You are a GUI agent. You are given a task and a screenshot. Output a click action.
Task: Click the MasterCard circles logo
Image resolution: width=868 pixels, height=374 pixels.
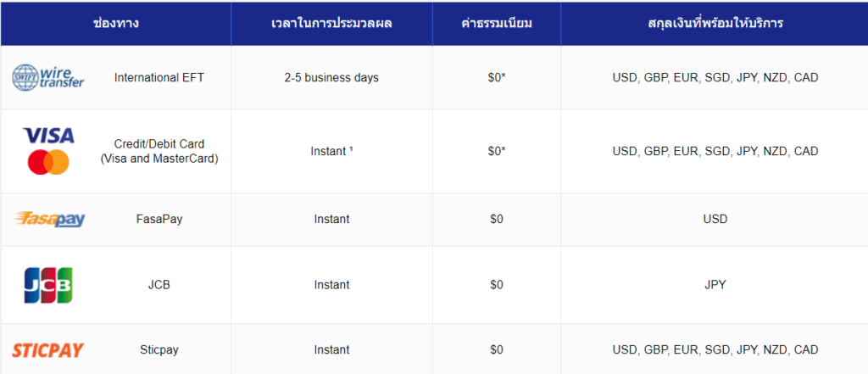[x=48, y=162]
